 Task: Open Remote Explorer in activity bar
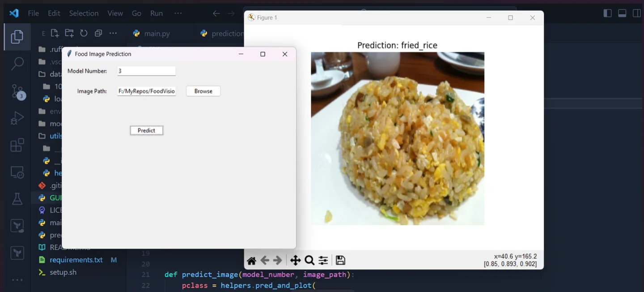pyautogui.click(x=17, y=172)
